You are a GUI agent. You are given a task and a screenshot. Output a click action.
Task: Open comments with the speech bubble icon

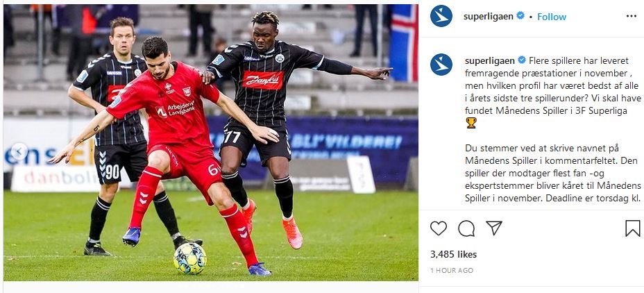pyautogui.click(x=466, y=228)
